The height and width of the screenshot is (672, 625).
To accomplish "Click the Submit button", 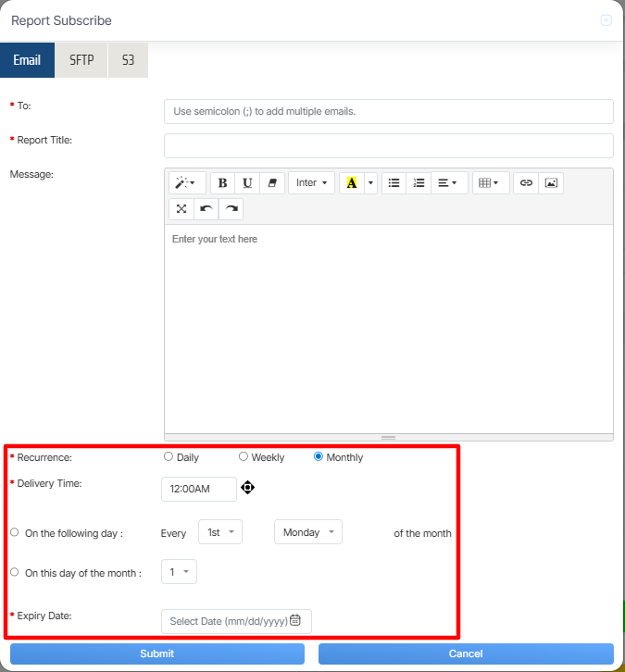I will [156, 653].
